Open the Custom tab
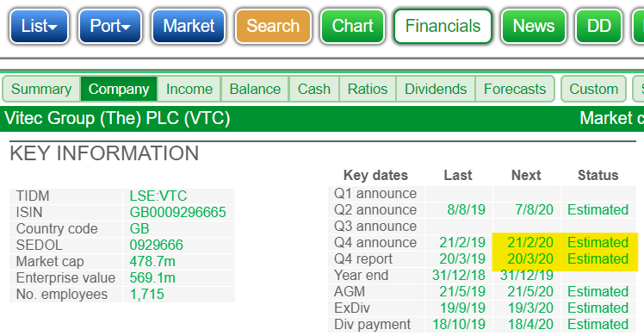Viewport: 644px width, 336px height. tap(593, 89)
